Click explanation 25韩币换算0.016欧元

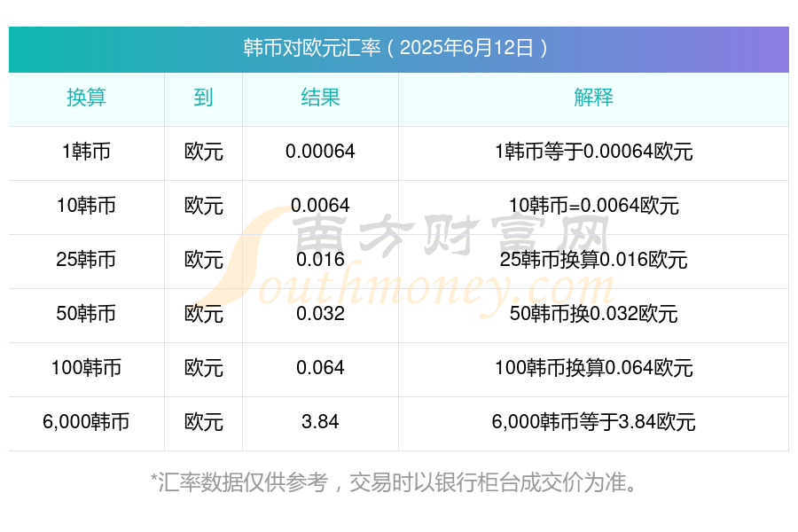594,260
